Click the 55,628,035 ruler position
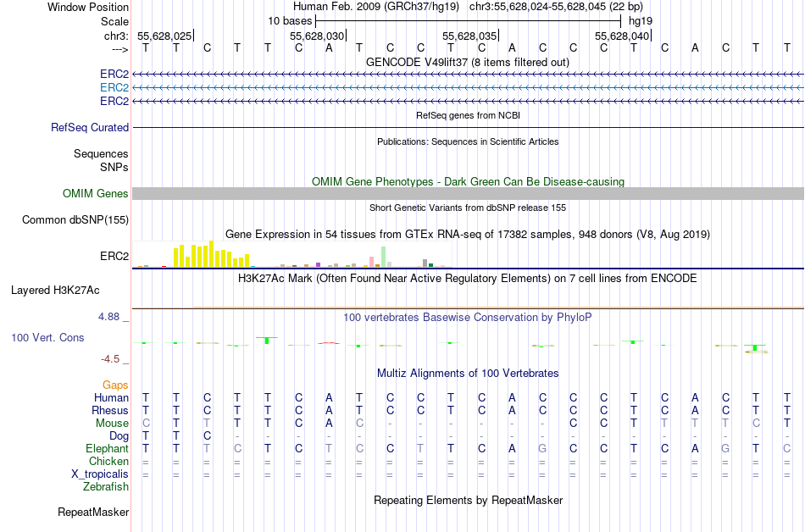Image resolution: width=805 pixels, height=532 pixels. pyautogui.click(x=469, y=36)
